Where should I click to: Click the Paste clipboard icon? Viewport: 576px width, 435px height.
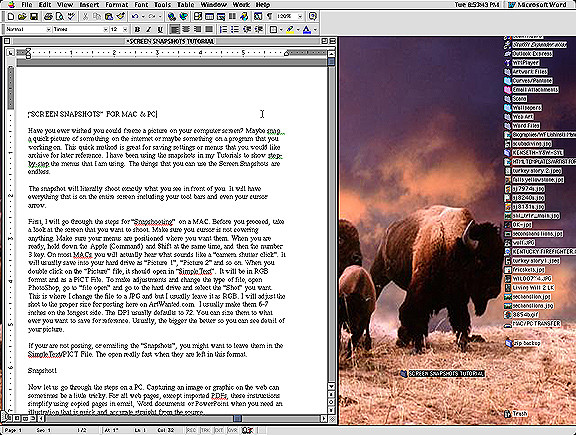pyautogui.click(x=109, y=17)
